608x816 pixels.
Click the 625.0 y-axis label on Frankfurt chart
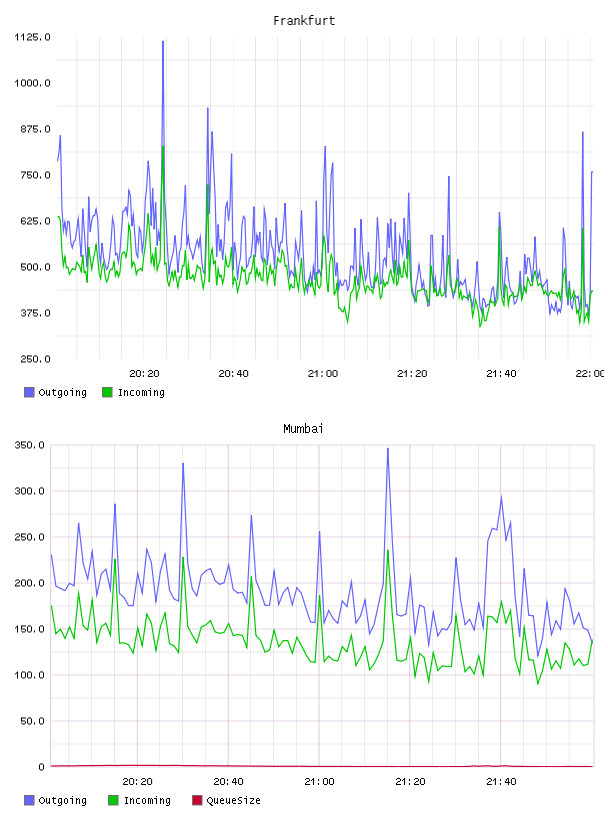click(x=35, y=221)
